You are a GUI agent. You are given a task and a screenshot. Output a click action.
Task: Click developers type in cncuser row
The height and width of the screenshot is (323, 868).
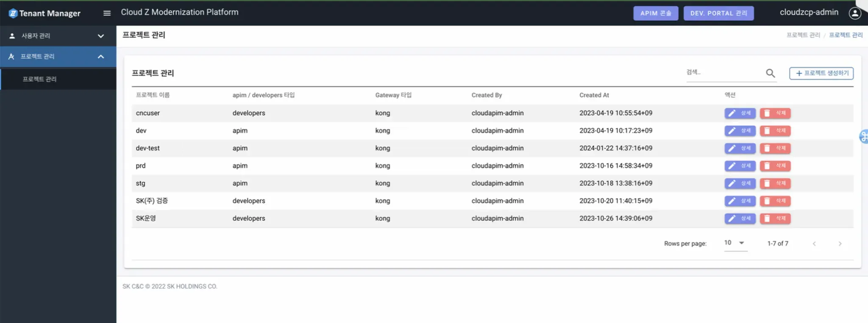click(x=249, y=113)
